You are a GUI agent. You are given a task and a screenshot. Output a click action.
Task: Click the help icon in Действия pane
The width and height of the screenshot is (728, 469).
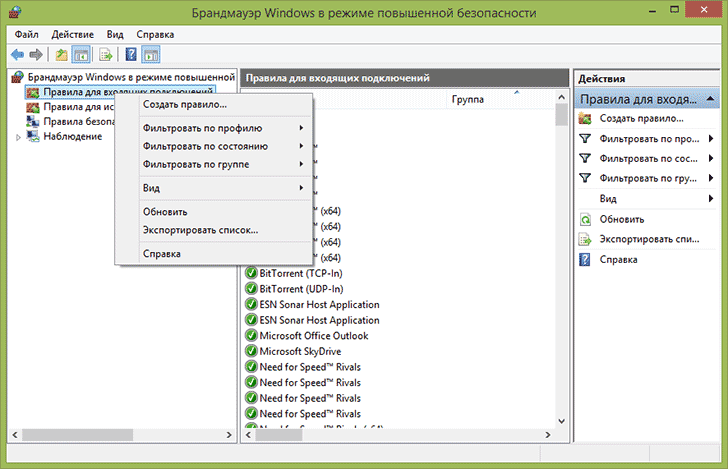coord(585,260)
